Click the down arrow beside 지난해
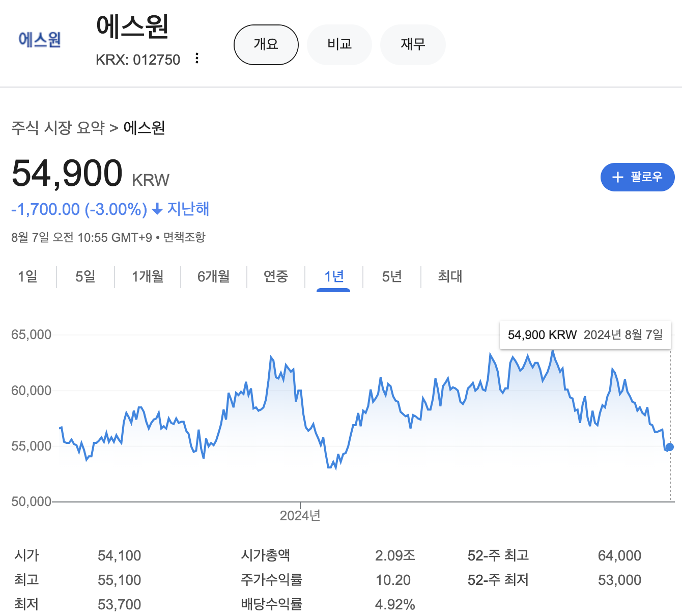This screenshot has width=682, height=616. tap(157, 209)
